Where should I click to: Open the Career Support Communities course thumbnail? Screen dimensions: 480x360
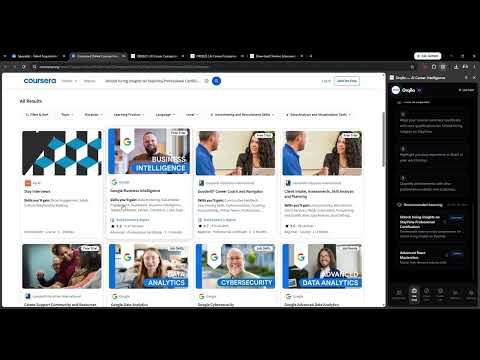[x=62, y=266]
